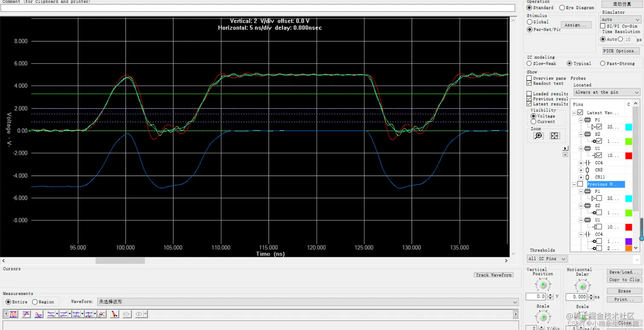This screenshot has height=330, width=644.
Task: Click the Comment text input field
Action: pyautogui.click(x=258, y=8)
